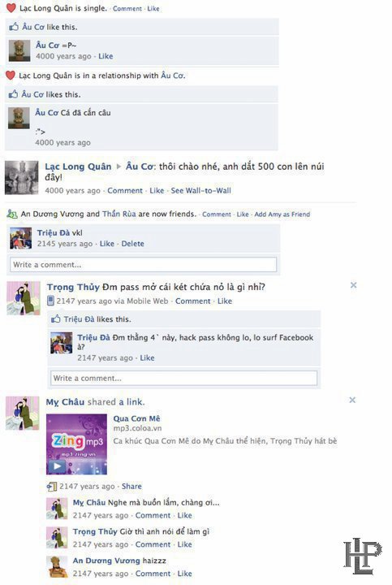
Task: Hide Mỵ Châu's shared link post
Action: point(352,400)
